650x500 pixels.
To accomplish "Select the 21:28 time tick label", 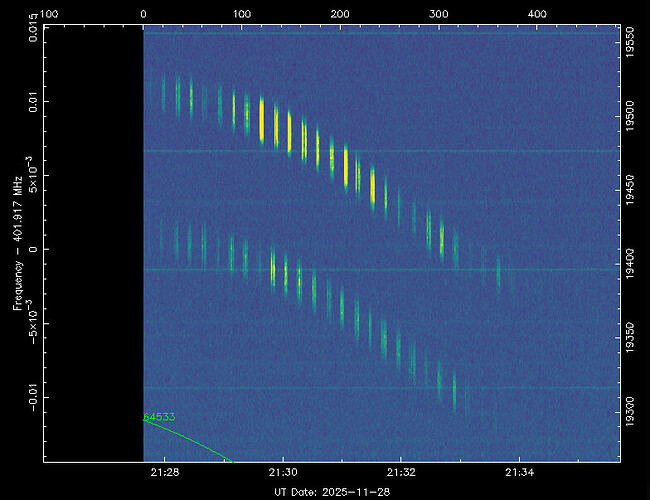I will coord(165,472).
